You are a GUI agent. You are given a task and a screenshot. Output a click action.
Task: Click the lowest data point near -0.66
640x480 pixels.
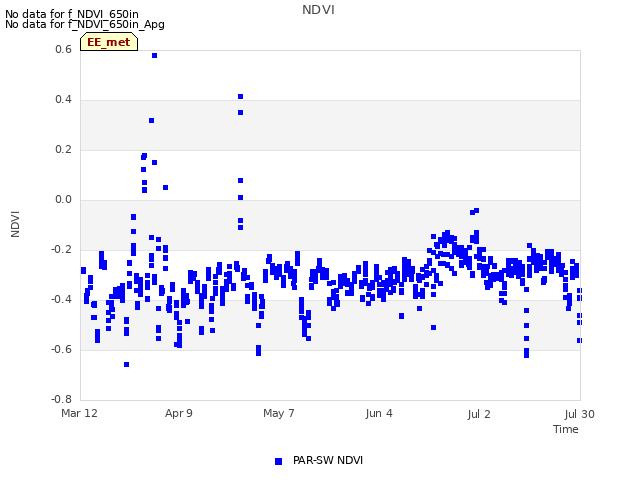[127, 364]
